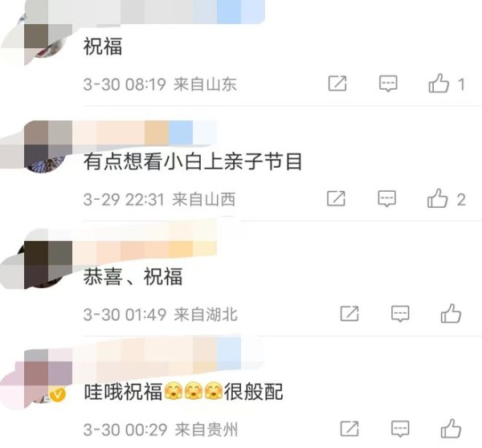Select the comment text 有点想看小白上亲子节目
This screenshot has width=482, height=448.
click(193, 161)
